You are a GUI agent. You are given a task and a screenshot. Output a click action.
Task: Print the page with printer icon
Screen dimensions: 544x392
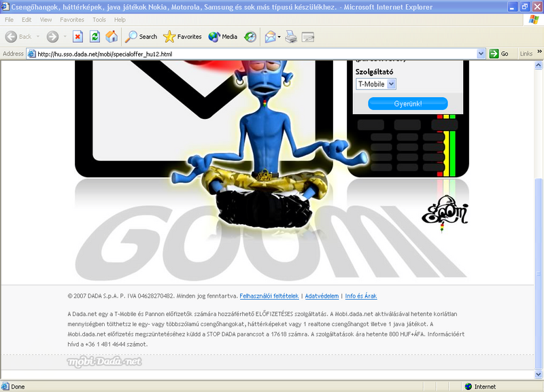point(291,37)
